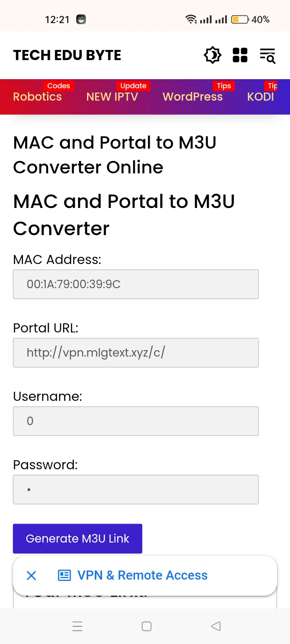Image resolution: width=290 pixels, height=644 pixels.
Task: Select the Username input field
Action: [x=136, y=421]
